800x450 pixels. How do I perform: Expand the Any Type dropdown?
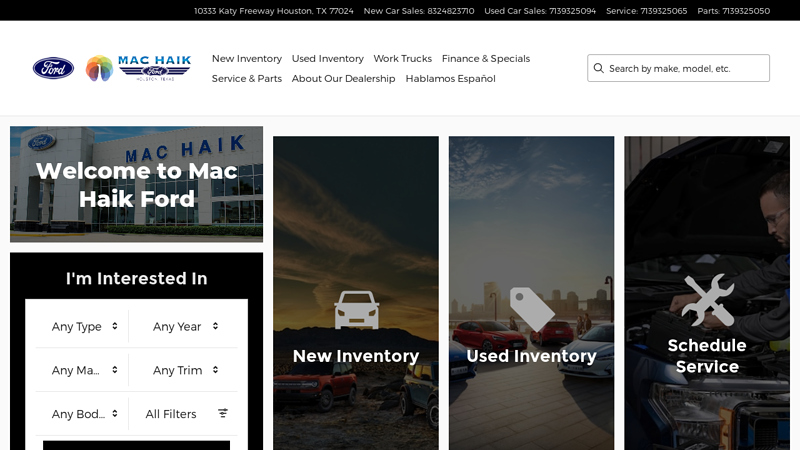pos(82,327)
